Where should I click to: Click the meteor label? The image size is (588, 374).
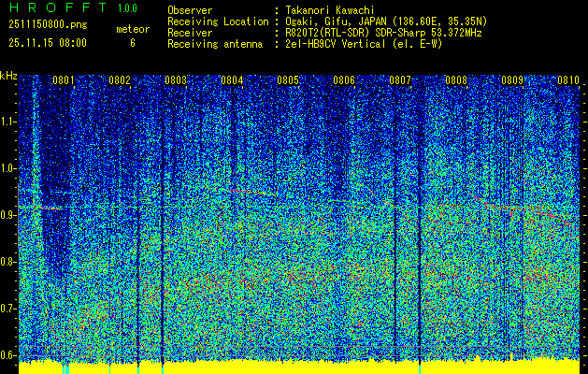[x=133, y=29]
